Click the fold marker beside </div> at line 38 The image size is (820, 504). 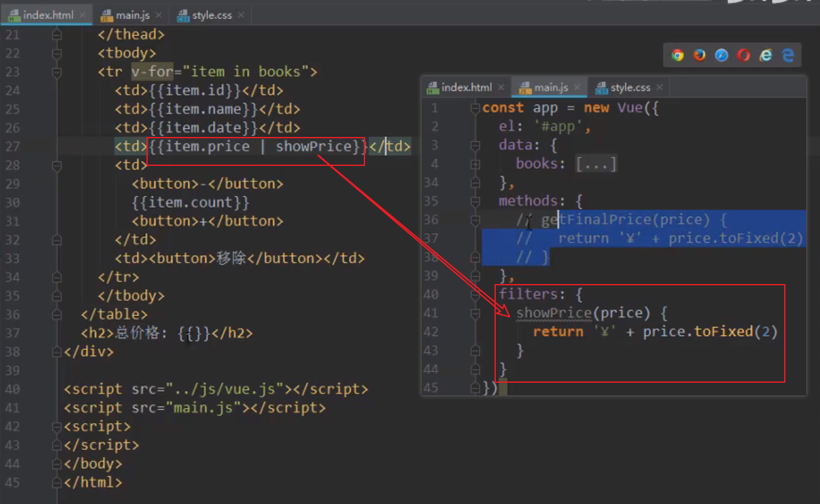(x=57, y=352)
